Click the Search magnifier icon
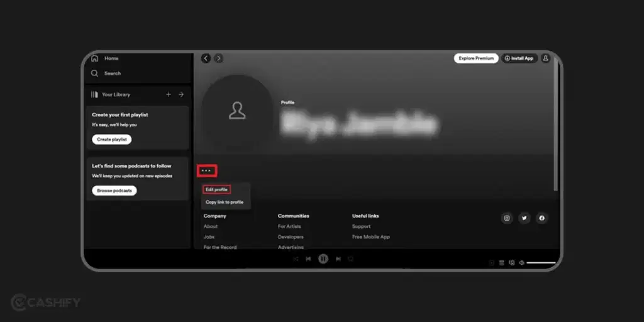The height and width of the screenshot is (322, 644). point(94,73)
